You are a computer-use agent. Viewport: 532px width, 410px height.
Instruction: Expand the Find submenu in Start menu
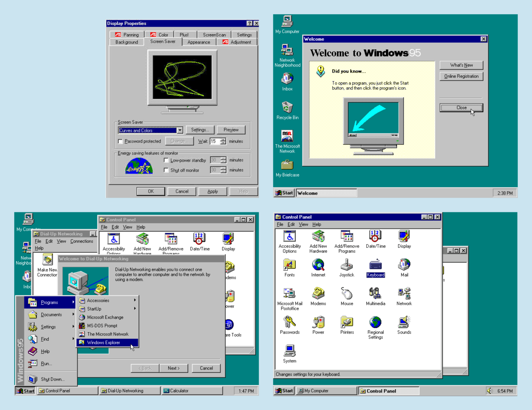click(50, 339)
